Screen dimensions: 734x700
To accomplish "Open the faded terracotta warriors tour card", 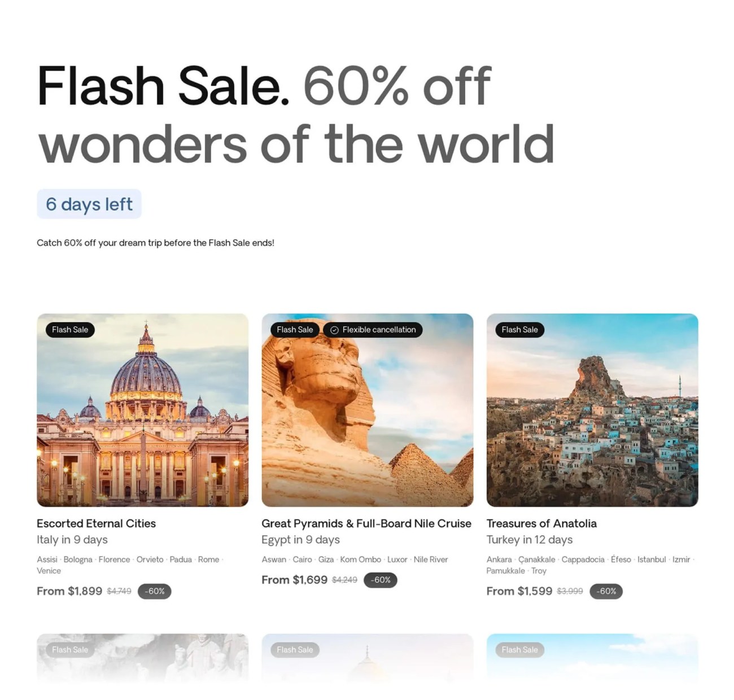I will (x=142, y=658).
